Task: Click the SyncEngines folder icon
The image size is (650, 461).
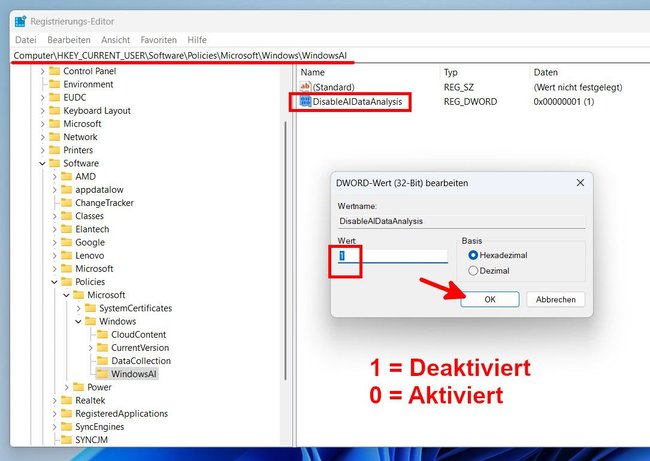Action: pos(66,427)
